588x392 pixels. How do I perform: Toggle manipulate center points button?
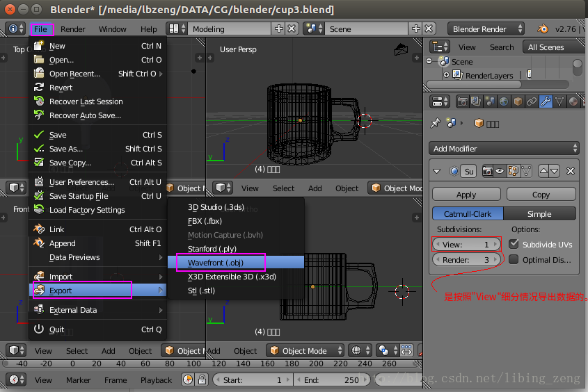click(x=406, y=351)
